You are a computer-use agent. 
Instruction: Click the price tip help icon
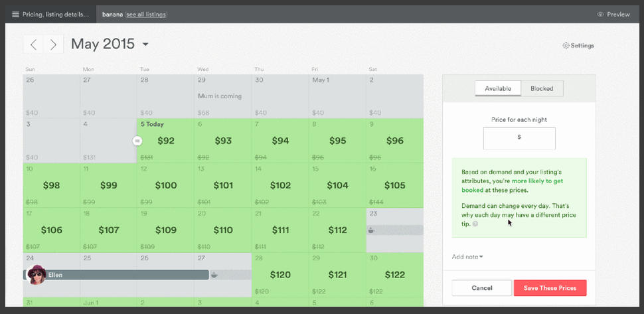click(x=475, y=224)
